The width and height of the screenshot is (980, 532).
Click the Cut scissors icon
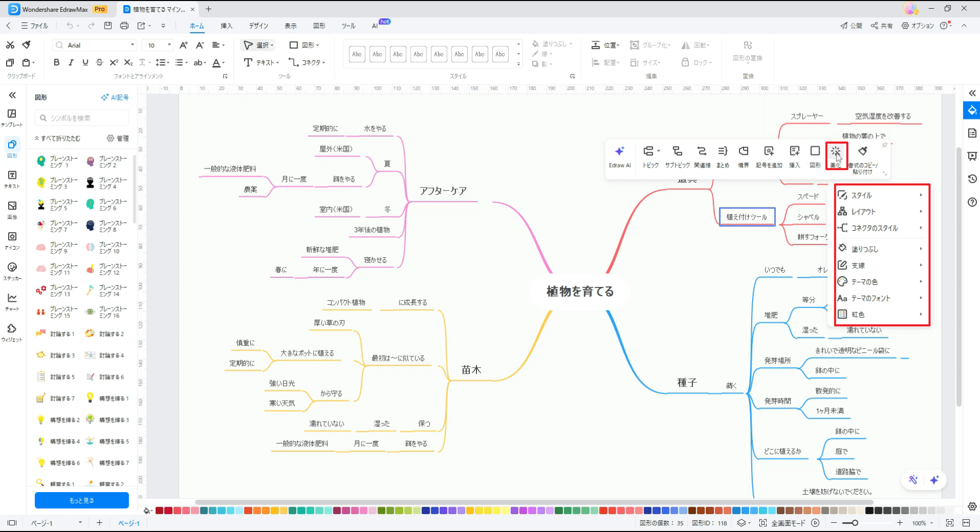(x=10, y=45)
